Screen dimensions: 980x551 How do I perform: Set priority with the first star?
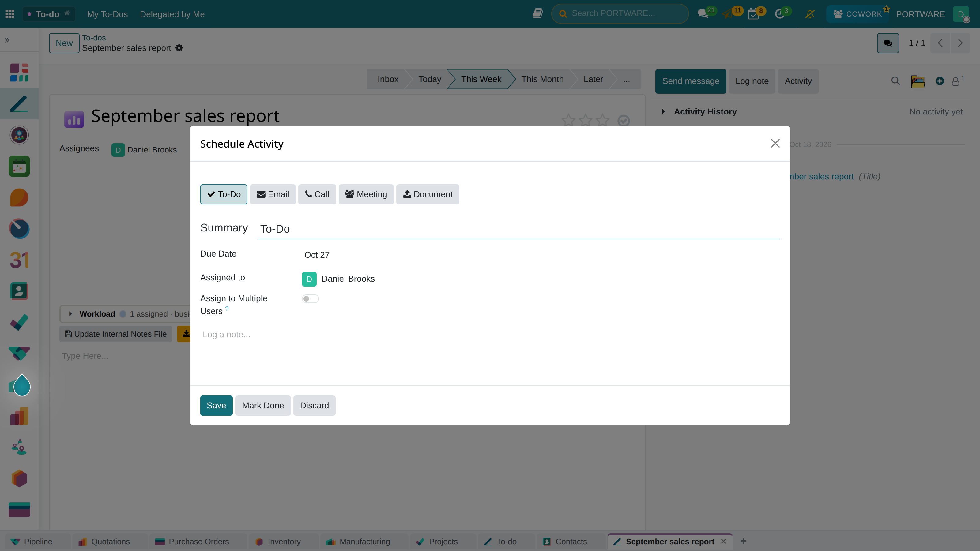(569, 120)
